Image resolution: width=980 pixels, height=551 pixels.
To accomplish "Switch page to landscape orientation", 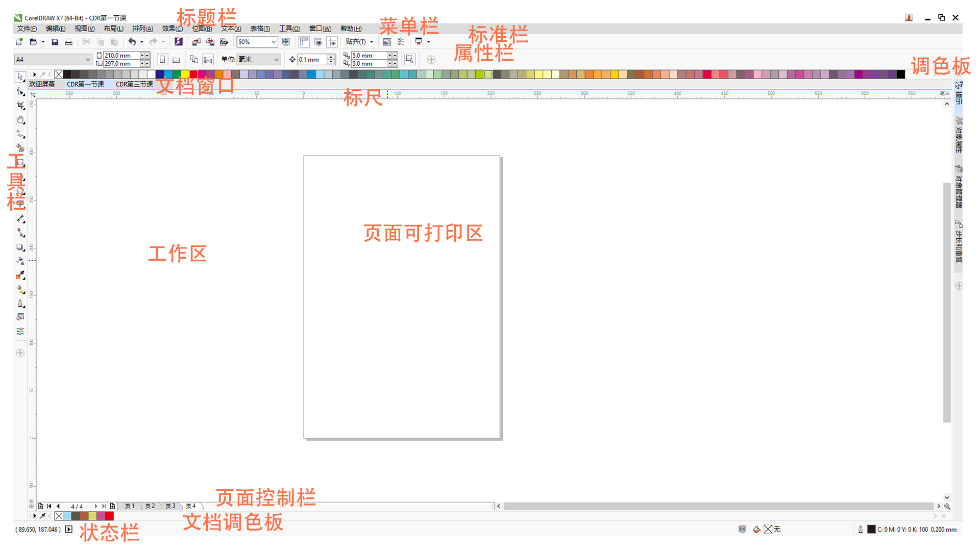I will pos(176,60).
